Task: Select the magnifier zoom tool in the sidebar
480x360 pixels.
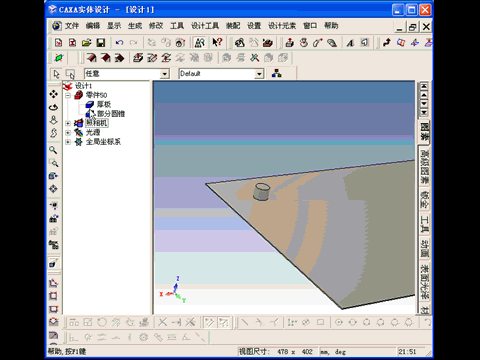Action: click(x=53, y=150)
